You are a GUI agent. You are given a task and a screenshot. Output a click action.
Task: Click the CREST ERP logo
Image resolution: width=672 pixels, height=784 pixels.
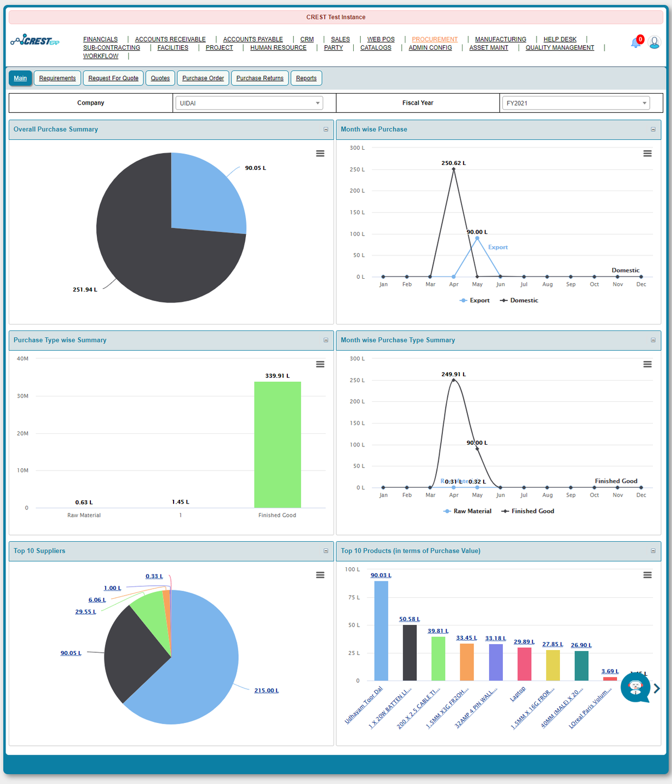coord(35,41)
